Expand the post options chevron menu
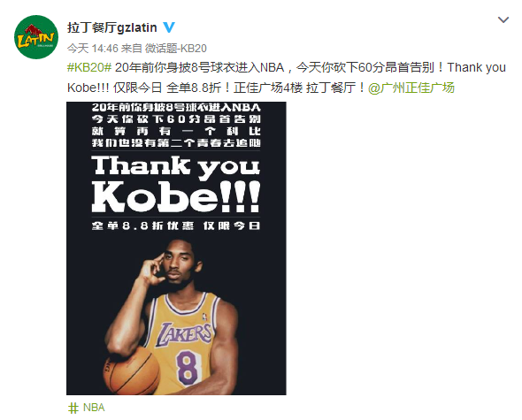Viewport: 522px width, 420px height. [x=503, y=20]
